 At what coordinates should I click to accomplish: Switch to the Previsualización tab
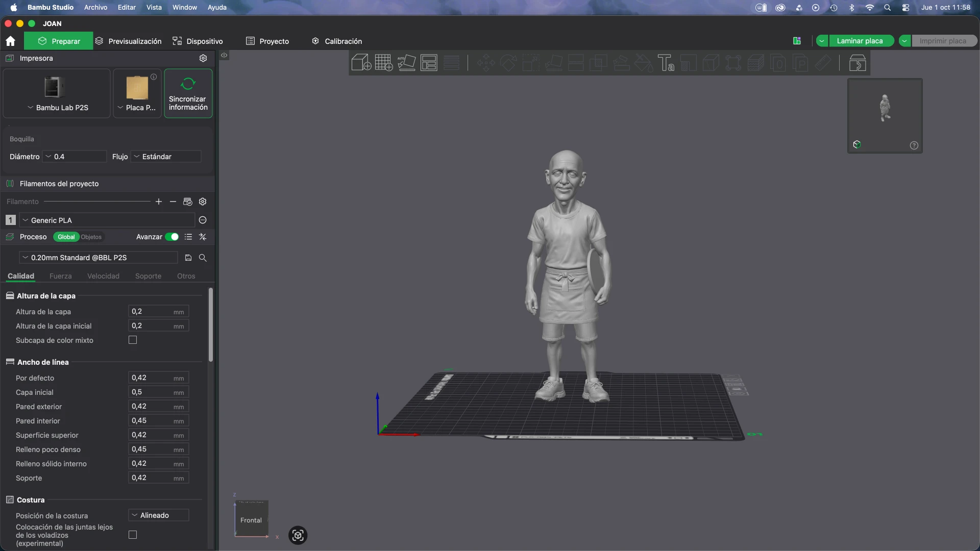click(x=128, y=41)
